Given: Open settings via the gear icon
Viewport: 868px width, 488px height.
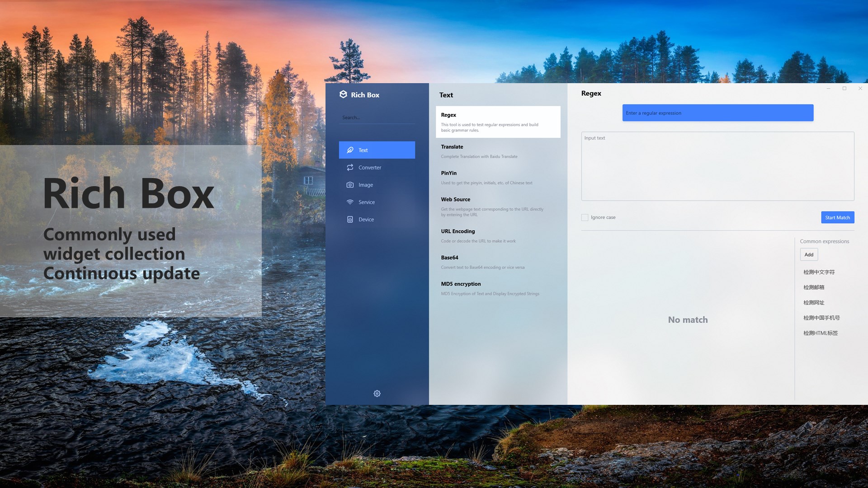Looking at the screenshot, I should [377, 394].
